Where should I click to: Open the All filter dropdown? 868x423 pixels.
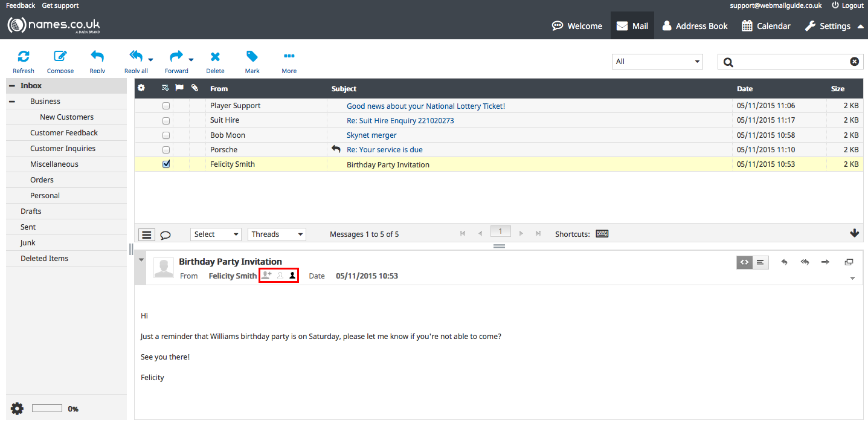click(657, 62)
